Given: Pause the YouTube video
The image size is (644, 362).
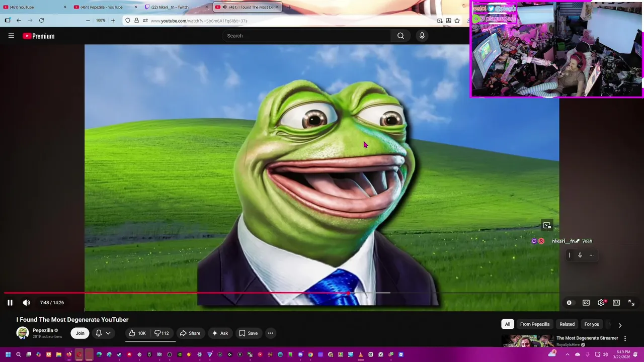Looking at the screenshot, I should (x=10, y=303).
